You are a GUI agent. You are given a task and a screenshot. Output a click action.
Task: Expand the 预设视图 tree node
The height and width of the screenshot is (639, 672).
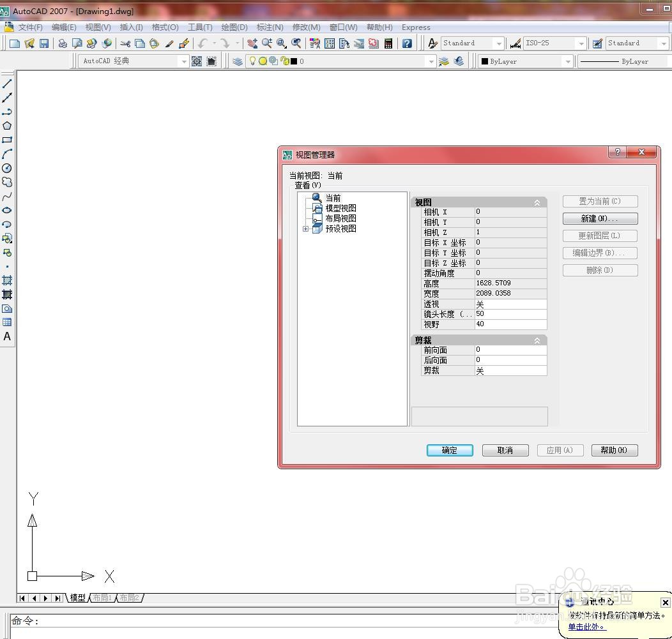coord(305,229)
